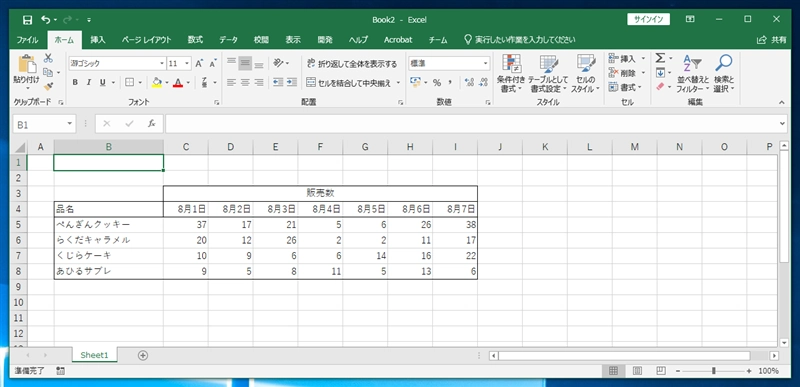Viewport: 800px width, 387px height.
Task: Align text to the left
Action: click(232, 82)
